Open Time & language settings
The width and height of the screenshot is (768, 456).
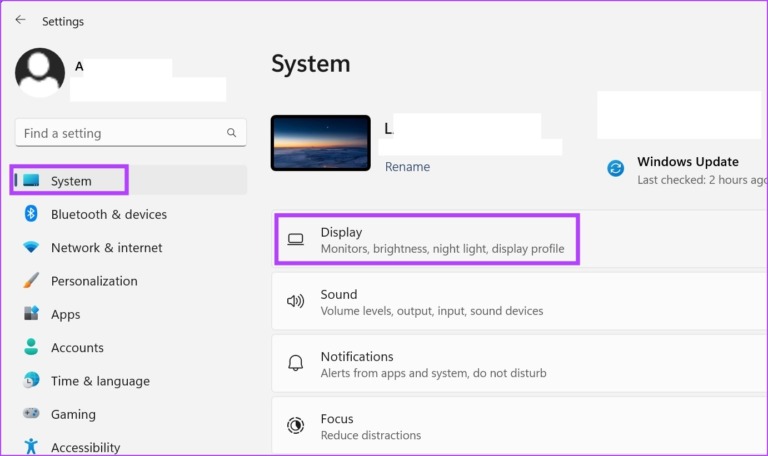100,381
